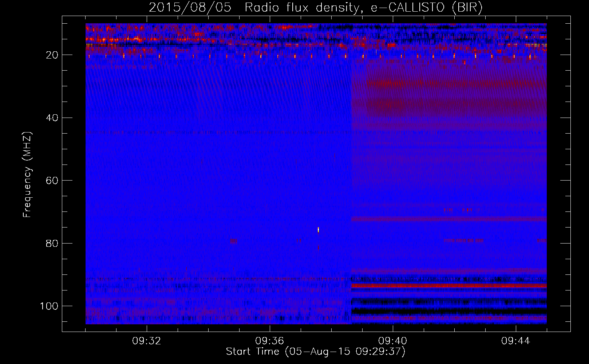Viewport: 589px width, 364px height.
Task: Click the 80 MHz frequency tick label
Action: pyautogui.click(x=52, y=244)
